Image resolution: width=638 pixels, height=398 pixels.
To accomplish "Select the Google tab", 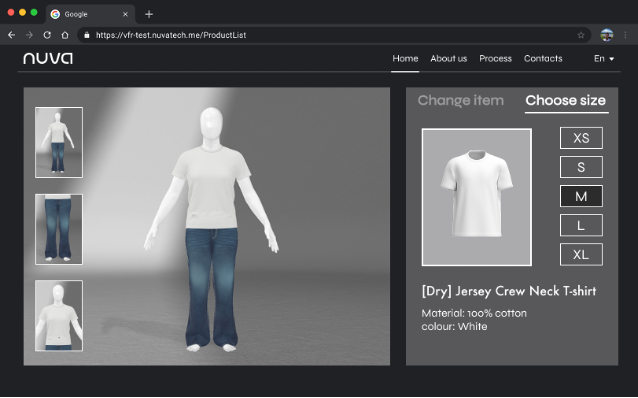I will pyautogui.click(x=90, y=14).
